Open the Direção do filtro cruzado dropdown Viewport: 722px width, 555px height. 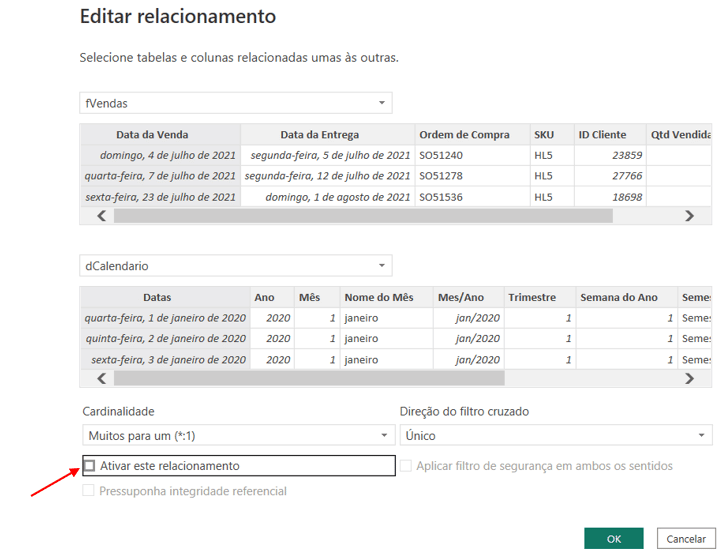(x=556, y=435)
